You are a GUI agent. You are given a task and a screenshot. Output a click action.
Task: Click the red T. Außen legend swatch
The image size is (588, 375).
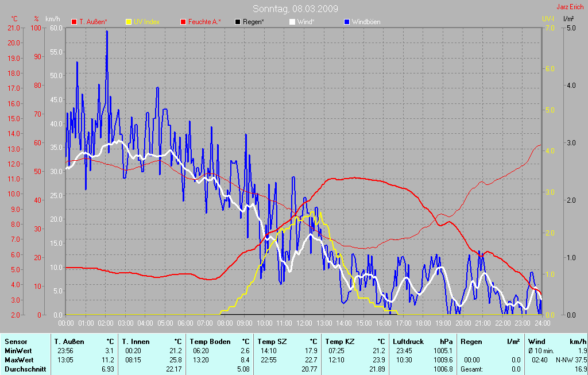coord(74,22)
